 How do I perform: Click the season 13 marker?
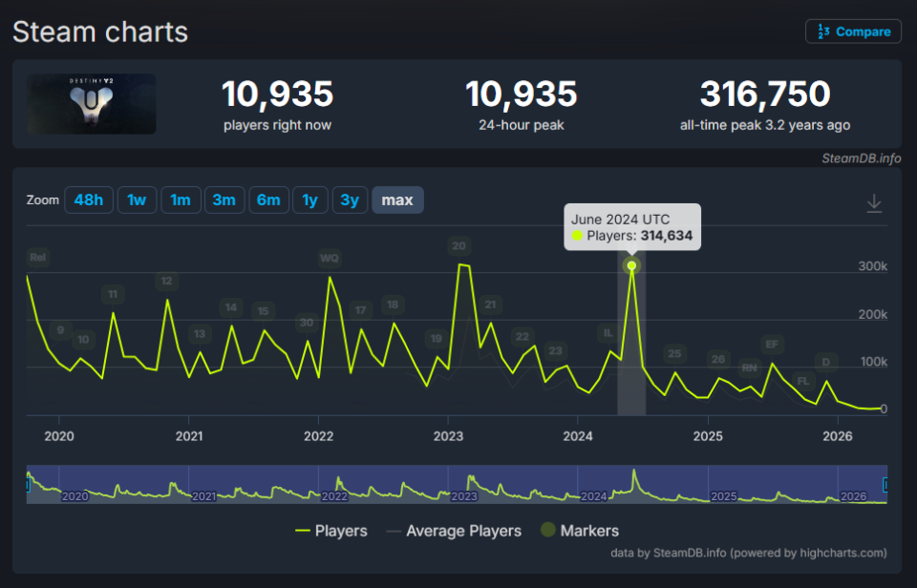[x=200, y=334]
